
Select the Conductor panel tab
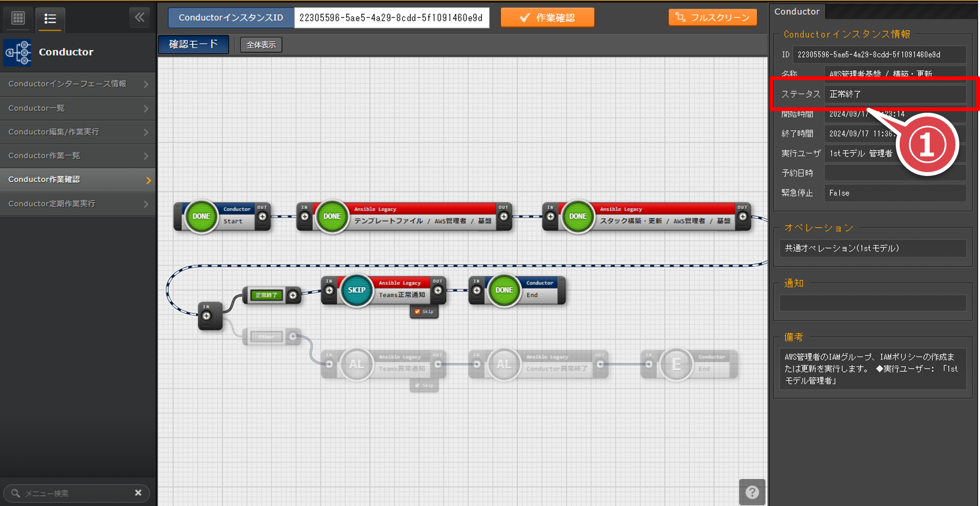pyautogui.click(x=797, y=11)
